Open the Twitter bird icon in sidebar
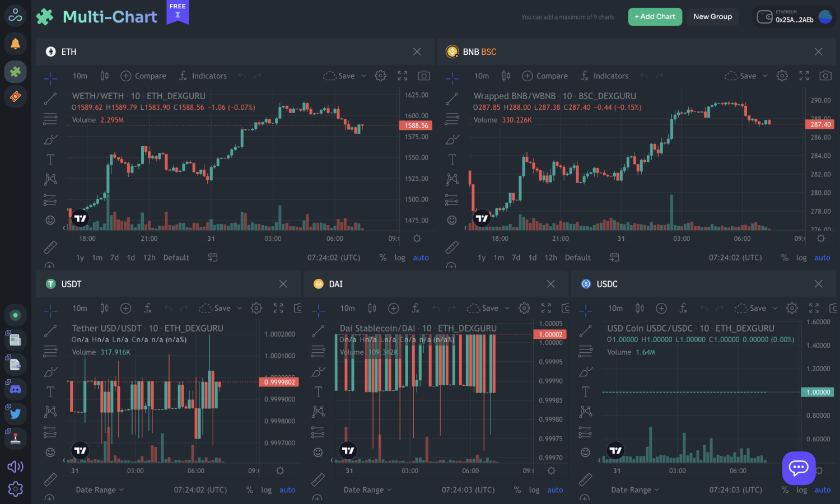Viewport: 840px width, 504px height. (x=15, y=414)
